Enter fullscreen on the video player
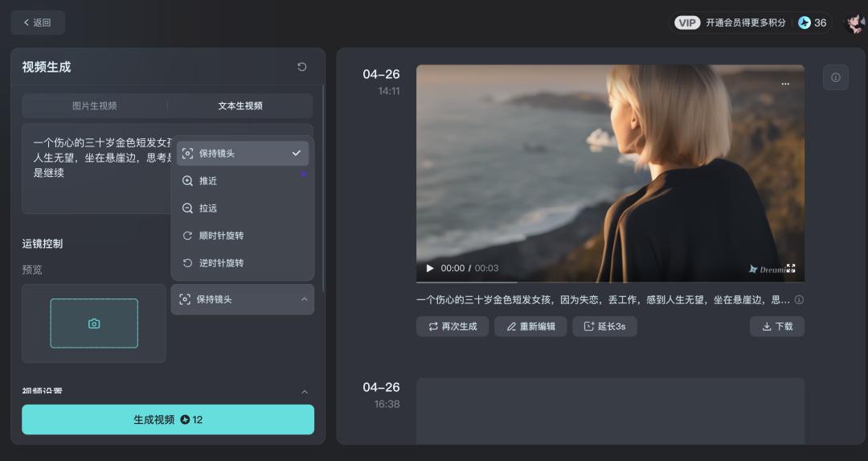Image resolution: width=868 pixels, height=461 pixels. click(791, 268)
